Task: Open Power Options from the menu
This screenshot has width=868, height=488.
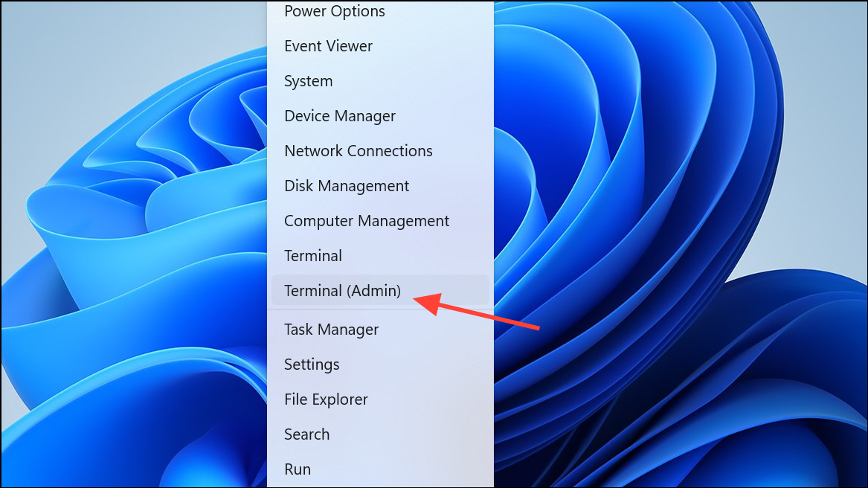Action: coord(380,11)
